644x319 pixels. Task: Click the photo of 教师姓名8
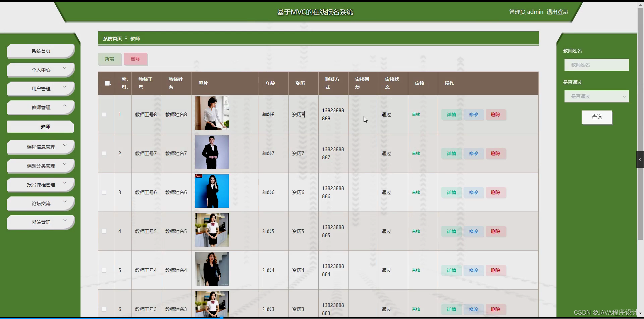[212, 113]
